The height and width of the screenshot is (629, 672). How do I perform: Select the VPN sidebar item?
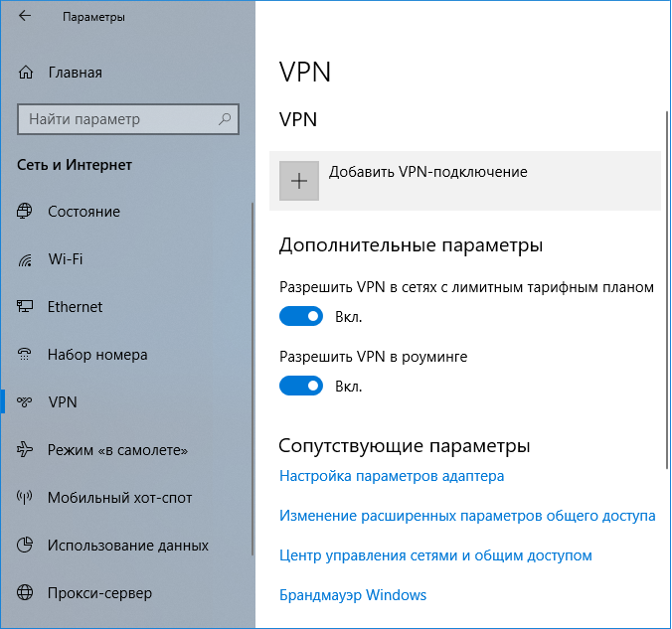click(x=63, y=402)
